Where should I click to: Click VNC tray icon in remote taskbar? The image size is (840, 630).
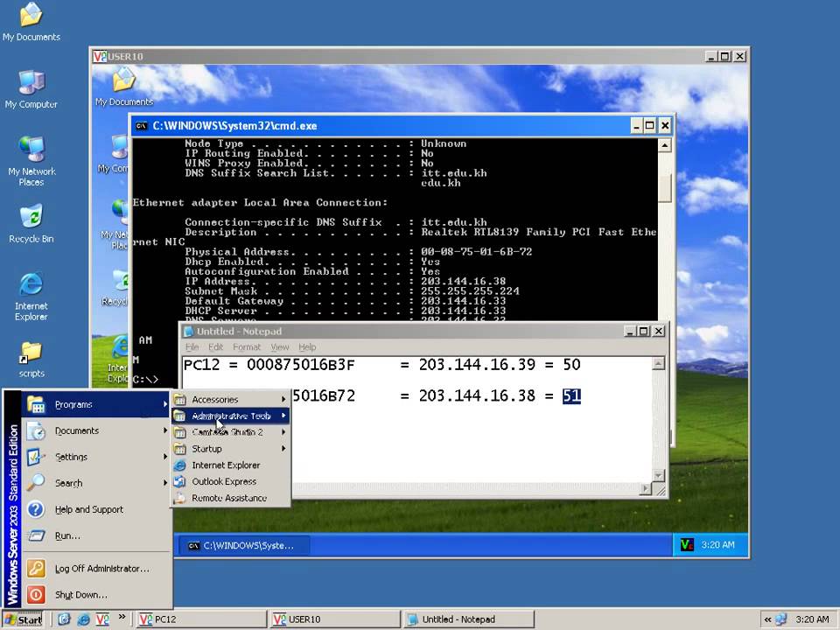coord(687,545)
